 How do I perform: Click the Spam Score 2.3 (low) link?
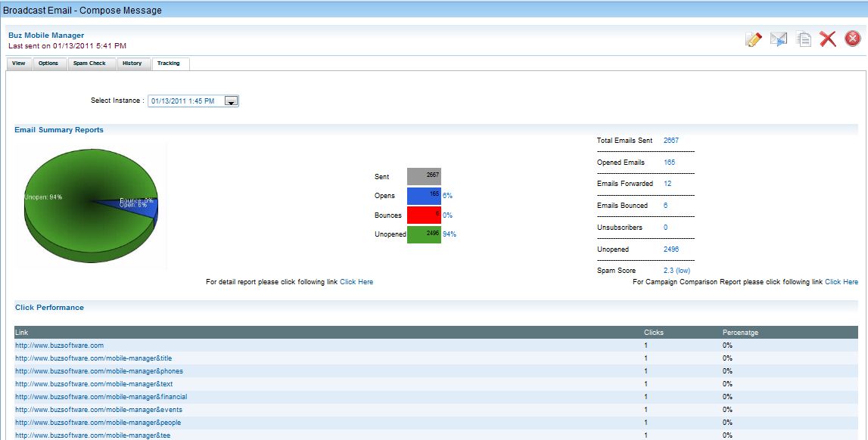tap(677, 271)
